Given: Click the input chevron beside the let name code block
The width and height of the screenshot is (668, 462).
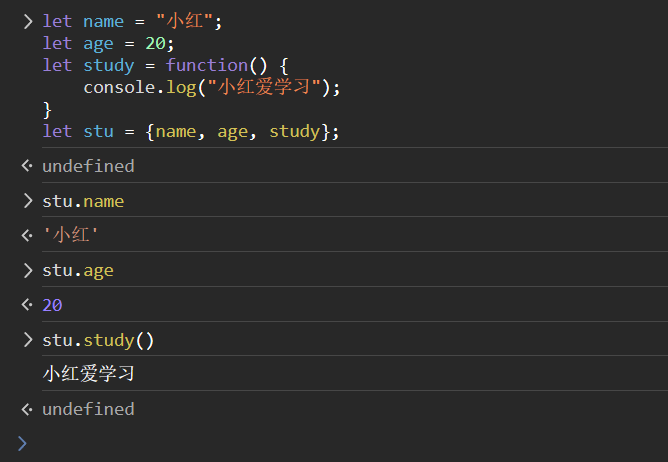Looking at the screenshot, I should (x=27, y=21).
